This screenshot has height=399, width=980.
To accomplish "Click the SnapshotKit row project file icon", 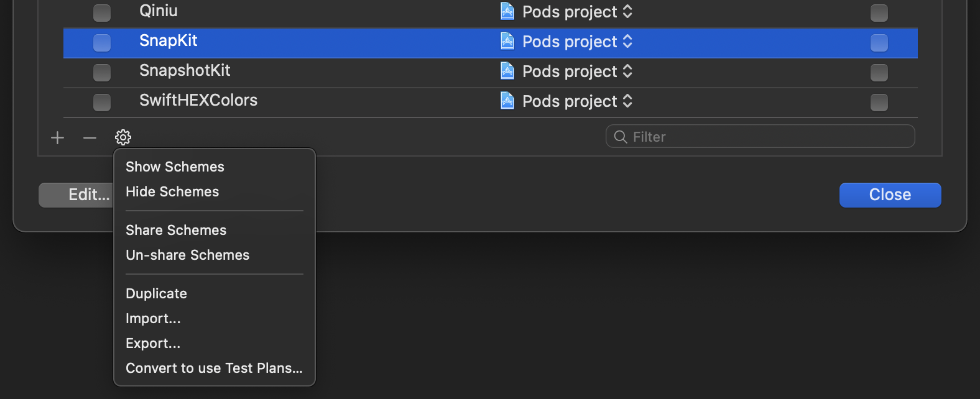I will [507, 71].
